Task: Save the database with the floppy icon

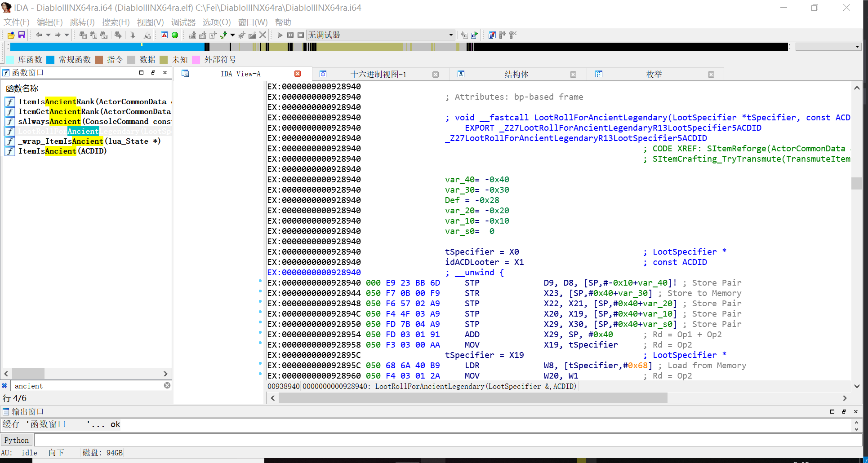Action: tap(22, 35)
